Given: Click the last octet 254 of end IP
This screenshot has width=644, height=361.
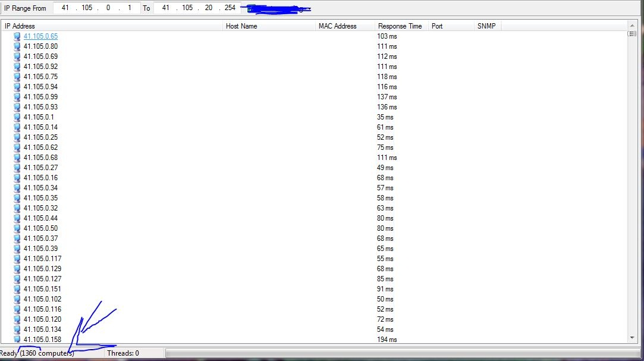Looking at the screenshot, I should coord(230,8).
